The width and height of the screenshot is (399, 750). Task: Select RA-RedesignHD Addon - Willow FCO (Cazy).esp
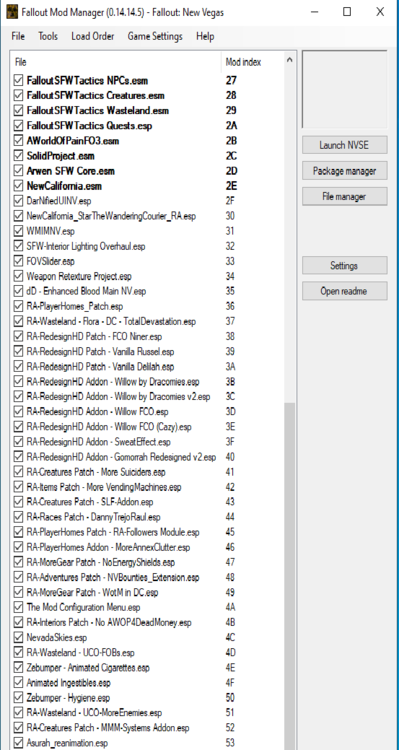(x=109, y=427)
